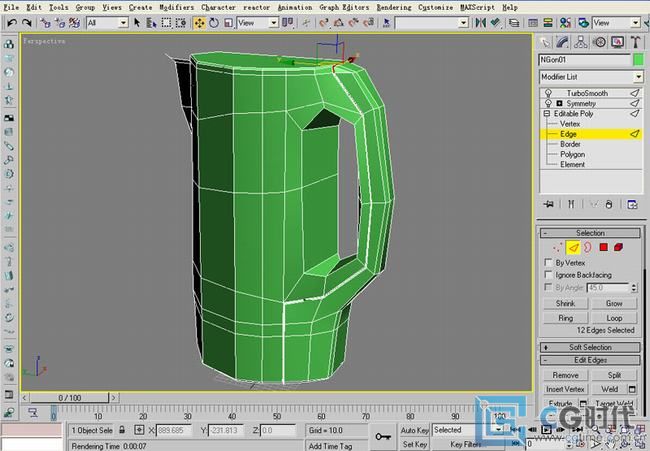Activate the Select and Move tool
The width and height of the screenshot is (650, 451).
tap(199, 23)
